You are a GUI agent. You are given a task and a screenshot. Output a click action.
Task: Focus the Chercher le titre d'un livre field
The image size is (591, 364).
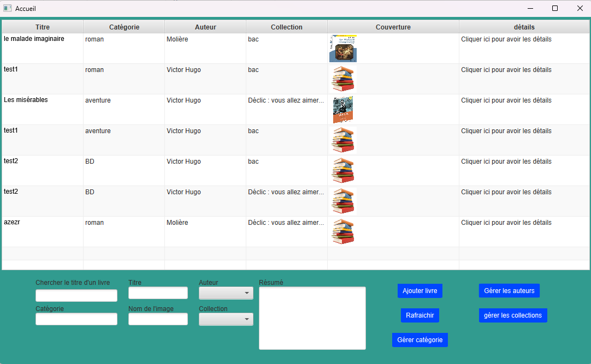[x=76, y=295]
